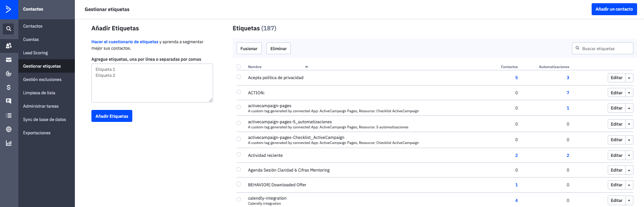Screen dimensions: 644x207
Task: Open the Deals dollar sign icon
Action: pos(9,87)
